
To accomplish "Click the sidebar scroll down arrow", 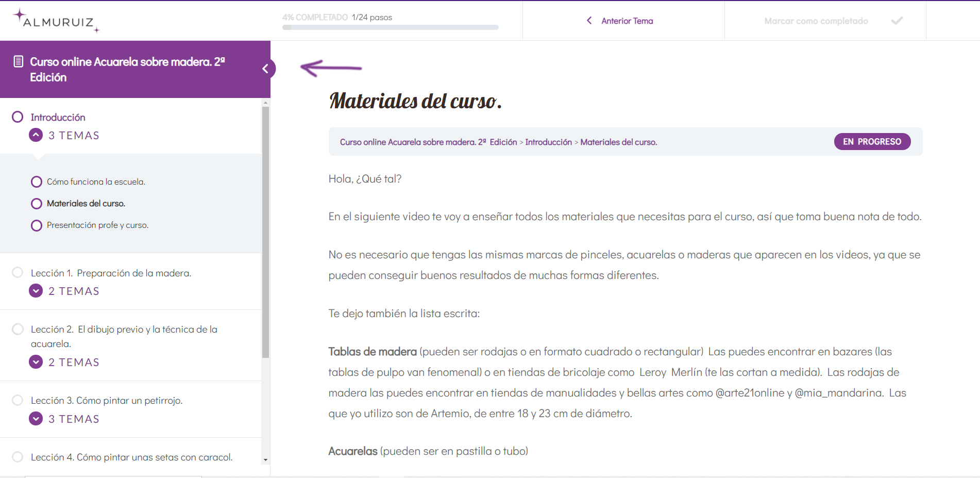I will 265,459.
